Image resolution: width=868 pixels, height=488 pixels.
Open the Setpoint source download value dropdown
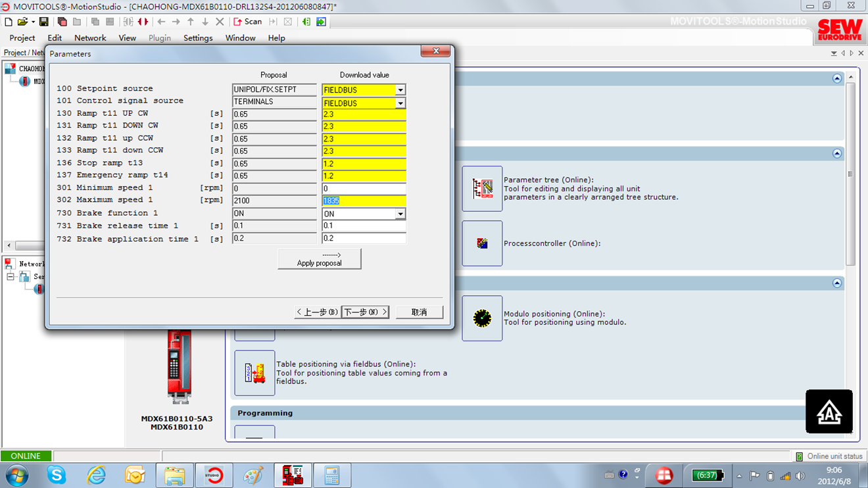coord(400,90)
